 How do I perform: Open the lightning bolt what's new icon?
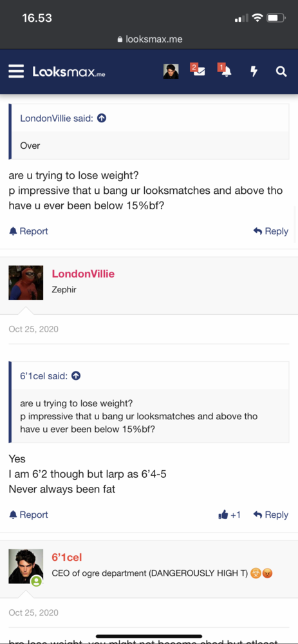point(254,71)
